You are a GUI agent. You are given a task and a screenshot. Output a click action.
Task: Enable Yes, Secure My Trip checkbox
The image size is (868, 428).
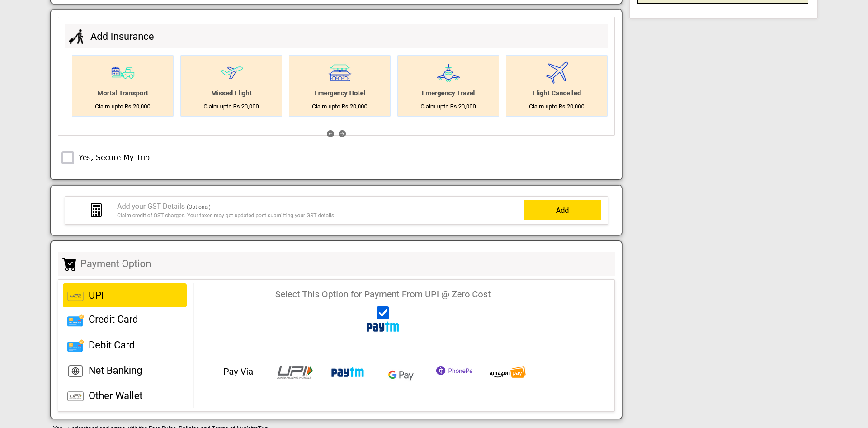(x=68, y=158)
